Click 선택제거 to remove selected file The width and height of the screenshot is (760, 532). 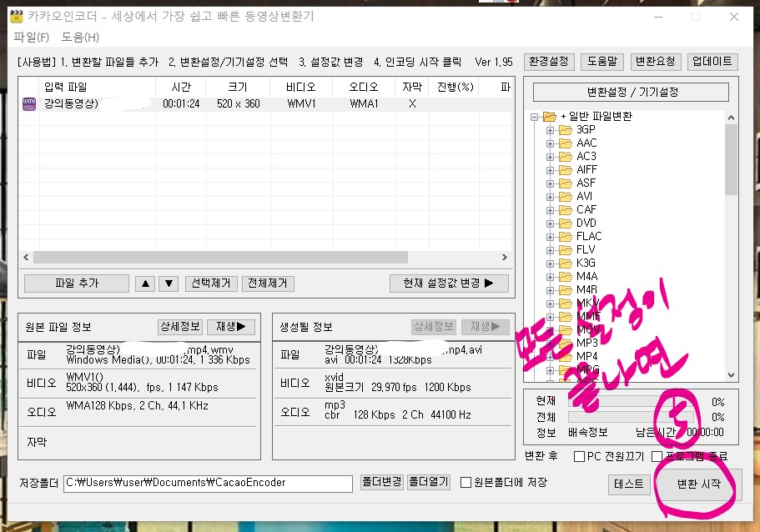pos(211,284)
